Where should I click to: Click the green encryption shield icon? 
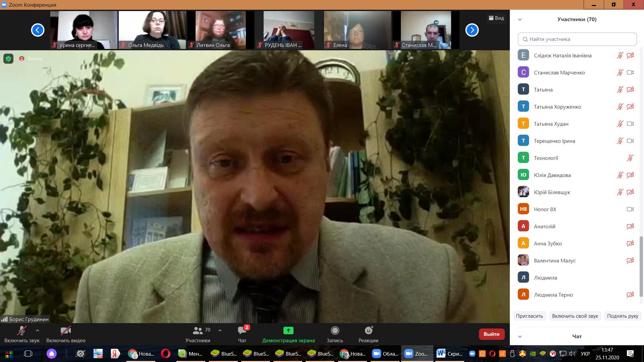click(x=8, y=59)
